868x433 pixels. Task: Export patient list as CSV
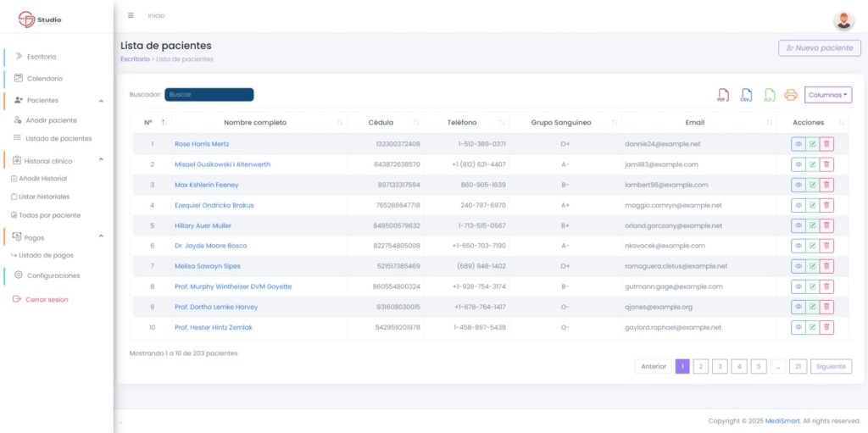coord(746,95)
